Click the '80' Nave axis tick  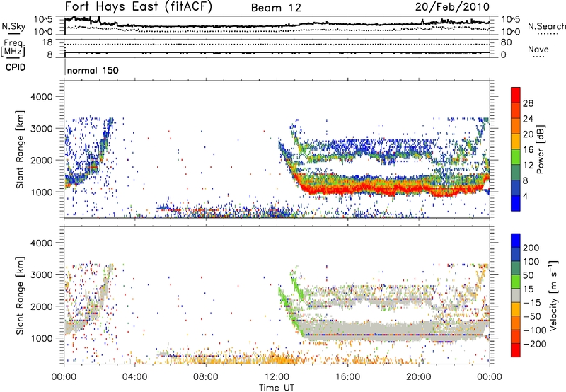[x=506, y=42]
